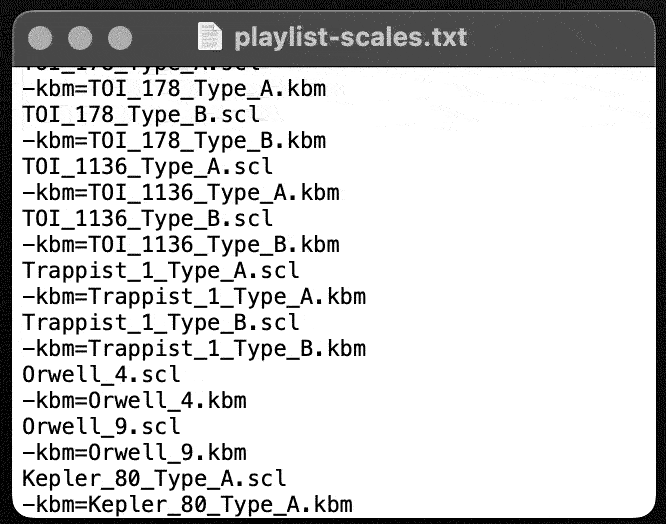
Task: Click the -kbm=TOI_1136_Type_A.kbm line
Action: (181, 193)
